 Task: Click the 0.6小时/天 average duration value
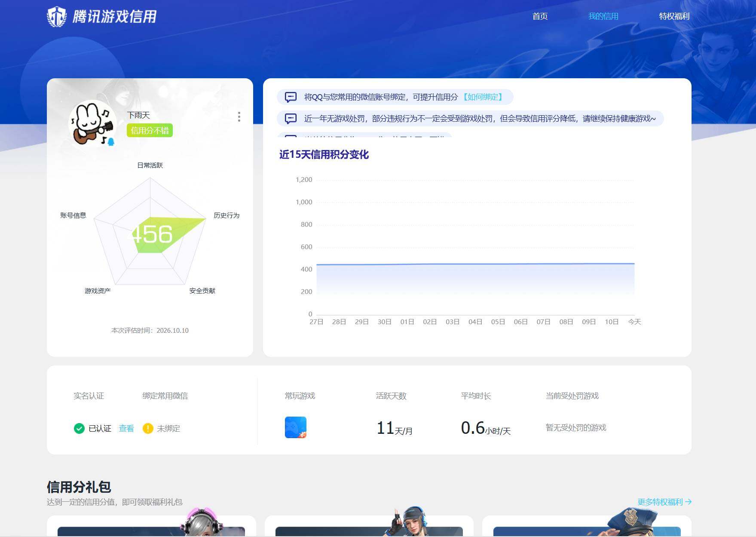pyautogui.click(x=486, y=428)
